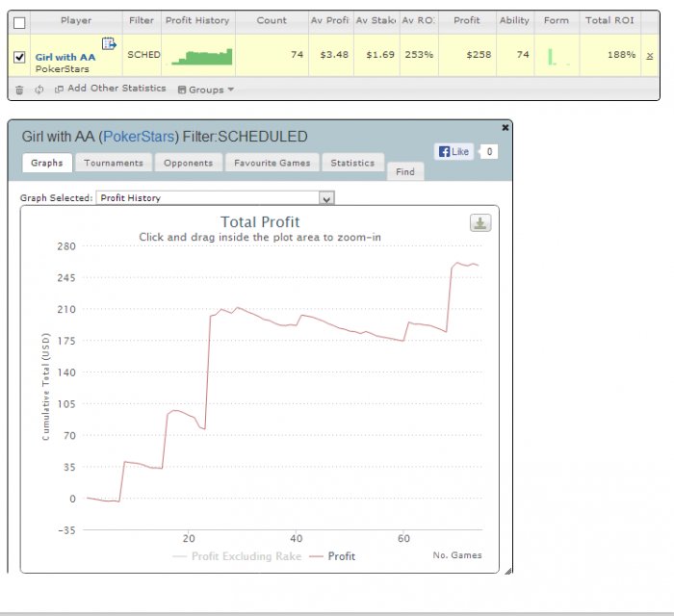This screenshot has width=674, height=616.
Task: Uncheck the Girl with AA row checkbox
Action: click(19, 57)
